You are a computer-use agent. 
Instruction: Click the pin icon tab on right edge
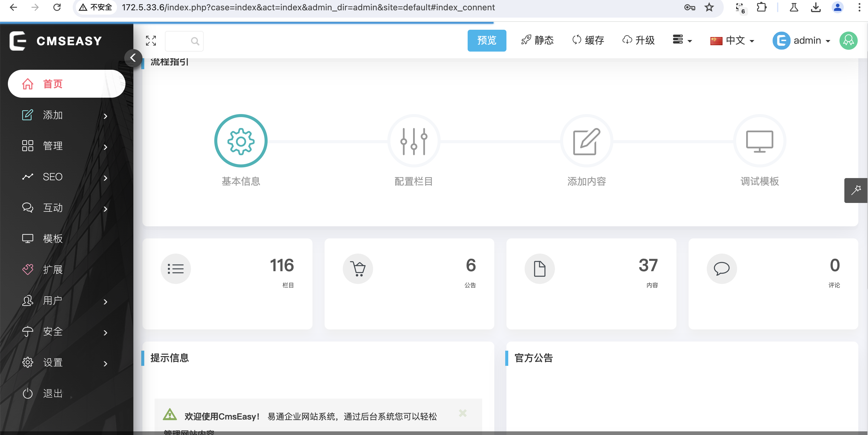coord(856,190)
